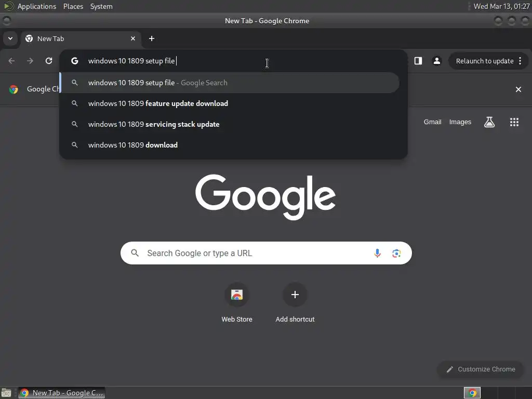The width and height of the screenshot is (532, 399).
Task: Click search icon beside feature update suggestion
Action: click(x=75, y=103)
